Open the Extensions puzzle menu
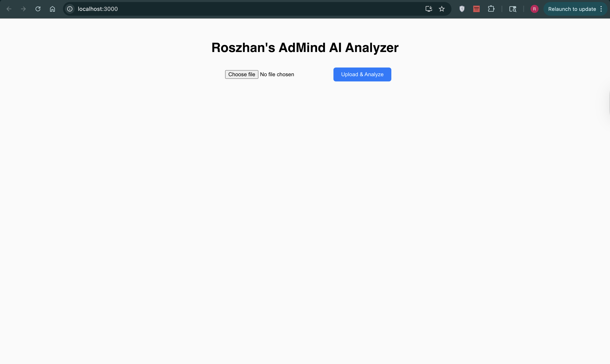 point(491,9)
